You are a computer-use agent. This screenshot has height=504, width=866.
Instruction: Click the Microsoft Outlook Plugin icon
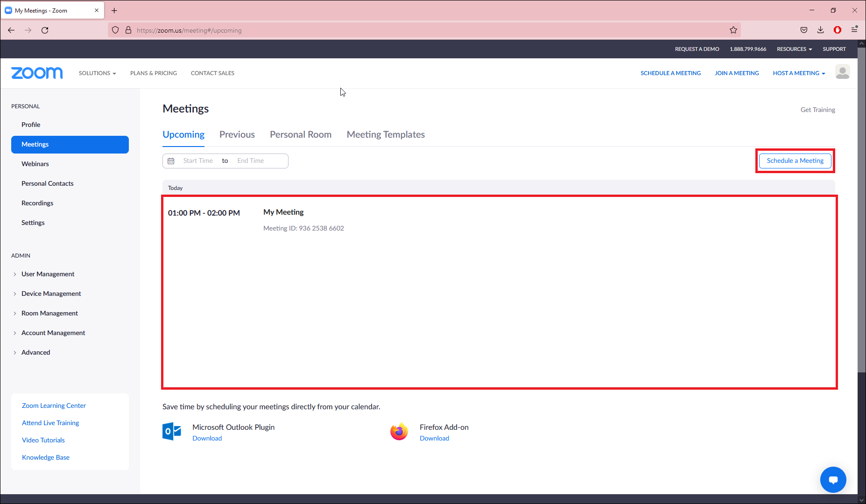pos(172,432)
